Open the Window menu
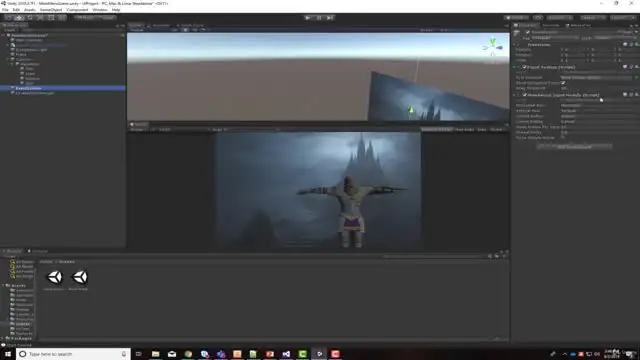Screen dimensions: 640x360 click(x=100, y=10)
